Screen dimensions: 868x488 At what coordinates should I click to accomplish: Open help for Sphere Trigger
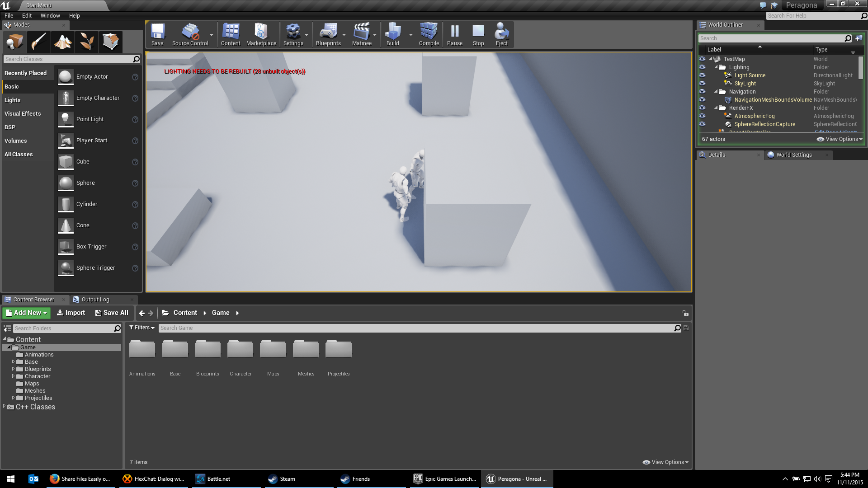[135, 268]
